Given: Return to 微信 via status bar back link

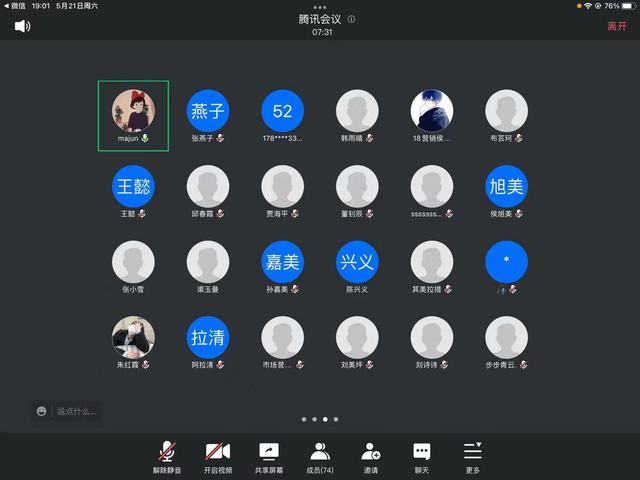Looking at the screenshot, I should pos(15,6).
